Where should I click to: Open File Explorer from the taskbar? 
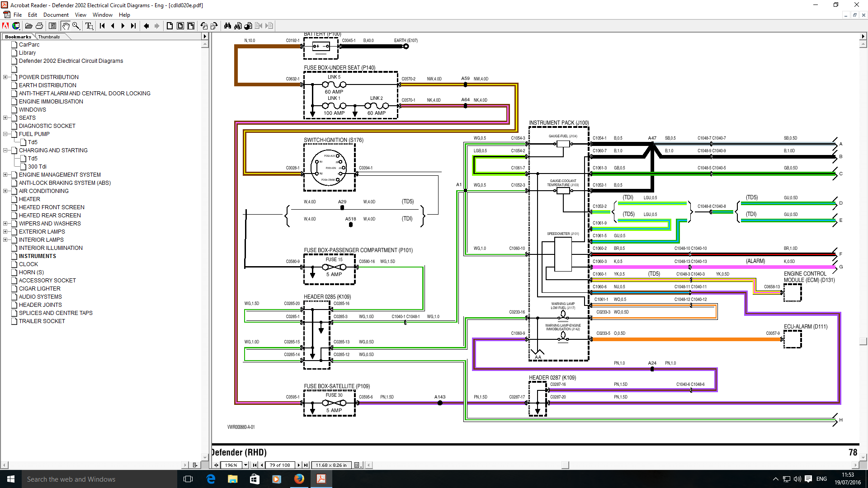coord(232,479)
